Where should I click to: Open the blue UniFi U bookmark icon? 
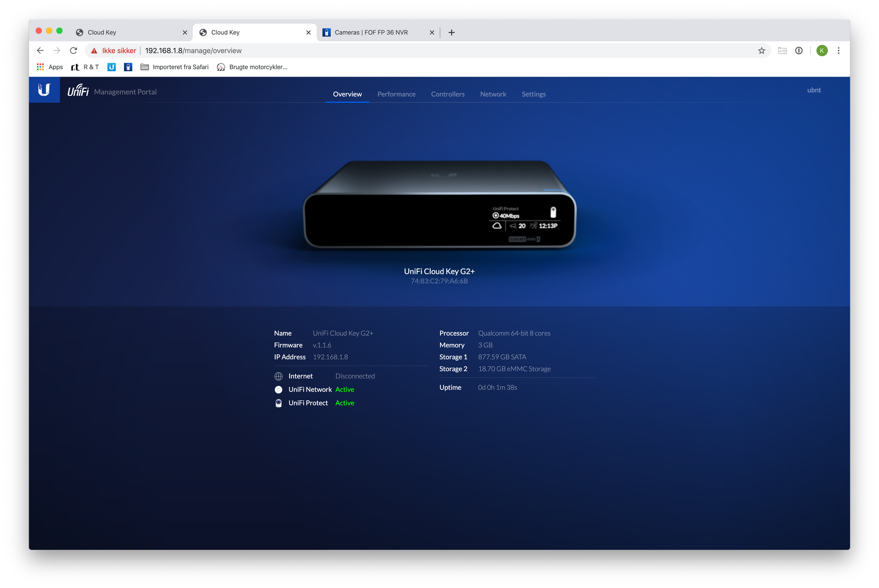112,67
